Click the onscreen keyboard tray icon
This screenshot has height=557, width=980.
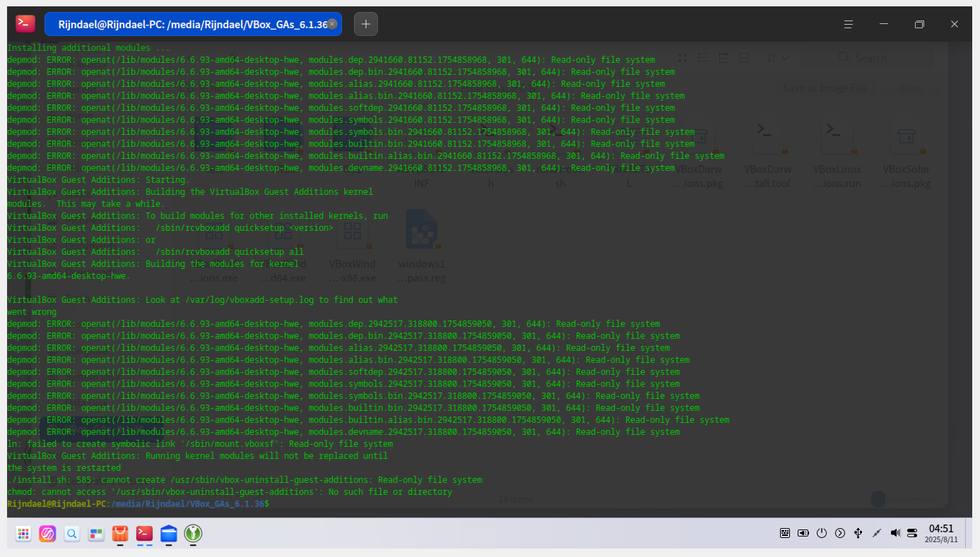(785, 533)
